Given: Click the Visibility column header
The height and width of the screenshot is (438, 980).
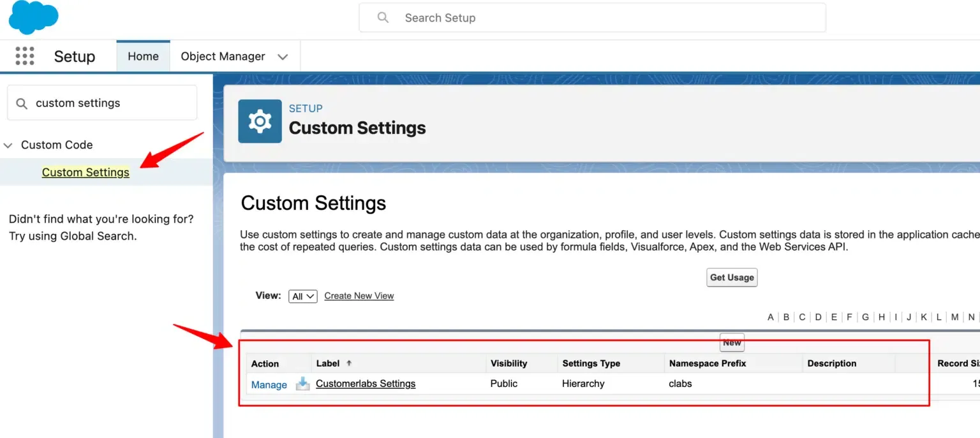Looking at the screenshot, I should (x=509, y=363).
